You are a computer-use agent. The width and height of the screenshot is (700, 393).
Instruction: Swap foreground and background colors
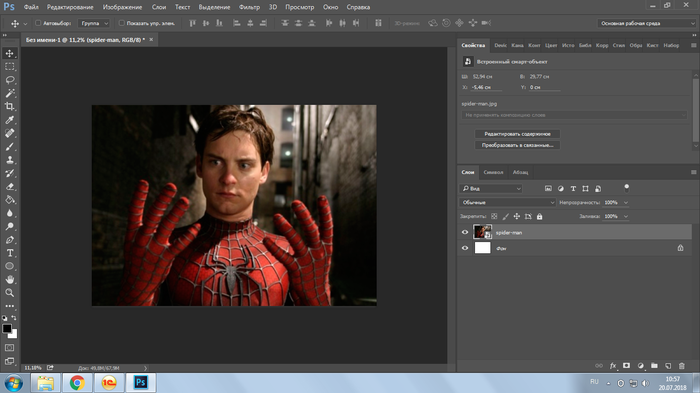pos(14,318)
